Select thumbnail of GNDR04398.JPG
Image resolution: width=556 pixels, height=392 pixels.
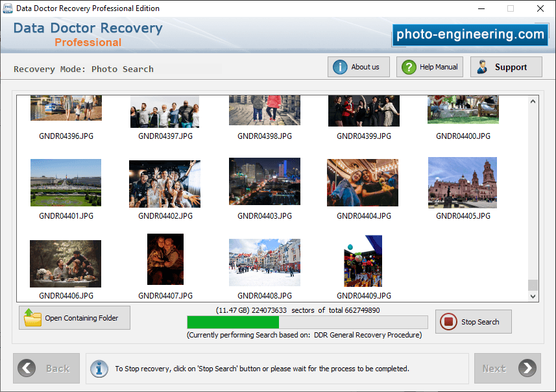pyautogui.click(x=265, y=110)
